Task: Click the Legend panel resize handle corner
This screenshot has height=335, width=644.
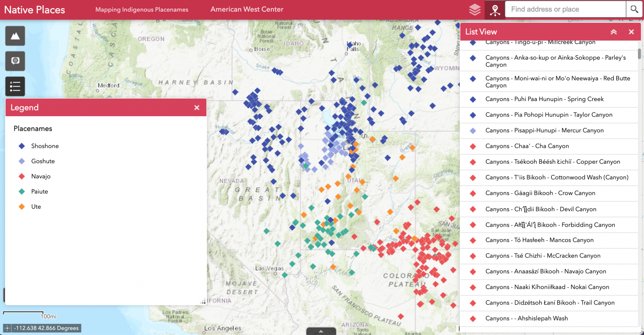Action: 203,302
